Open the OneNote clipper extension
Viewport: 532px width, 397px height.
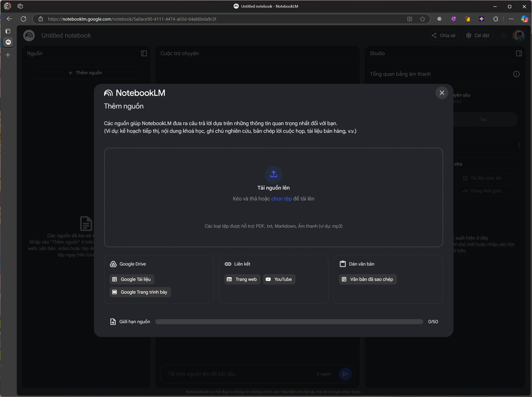(x=453, y=19)
